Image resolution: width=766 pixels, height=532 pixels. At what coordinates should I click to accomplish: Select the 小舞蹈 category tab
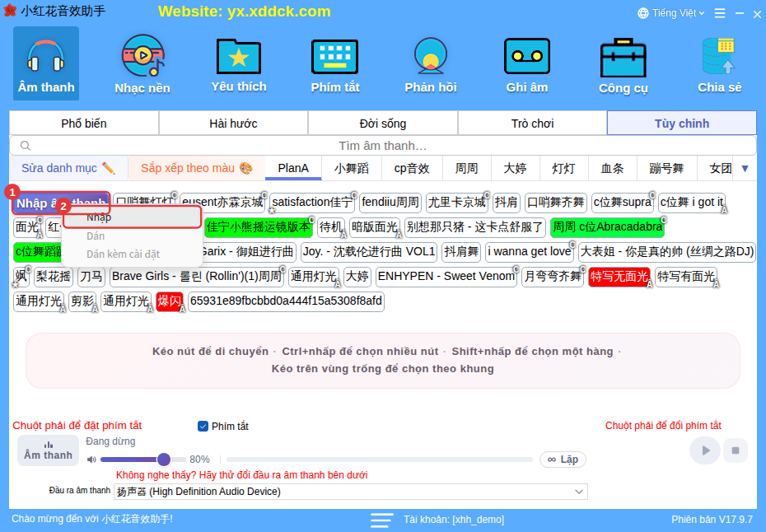[351, 169]
